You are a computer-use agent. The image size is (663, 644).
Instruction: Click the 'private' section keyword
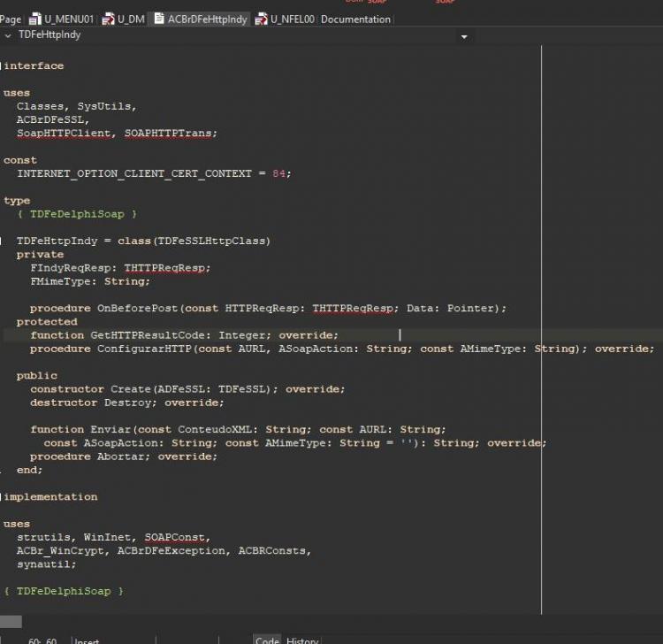[x=40, y=254]
